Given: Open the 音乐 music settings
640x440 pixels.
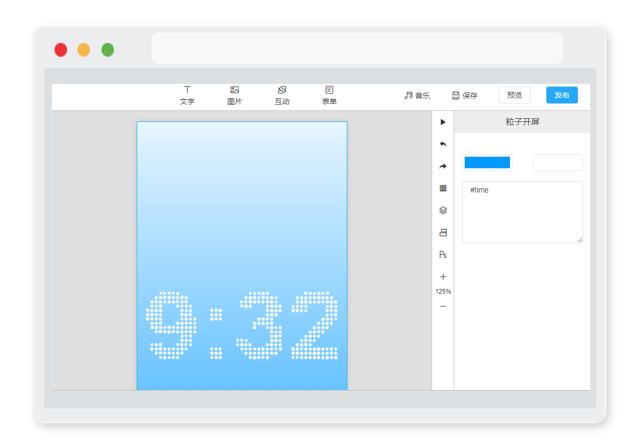Looking at the screenshot, I should [x=417, y=96].
